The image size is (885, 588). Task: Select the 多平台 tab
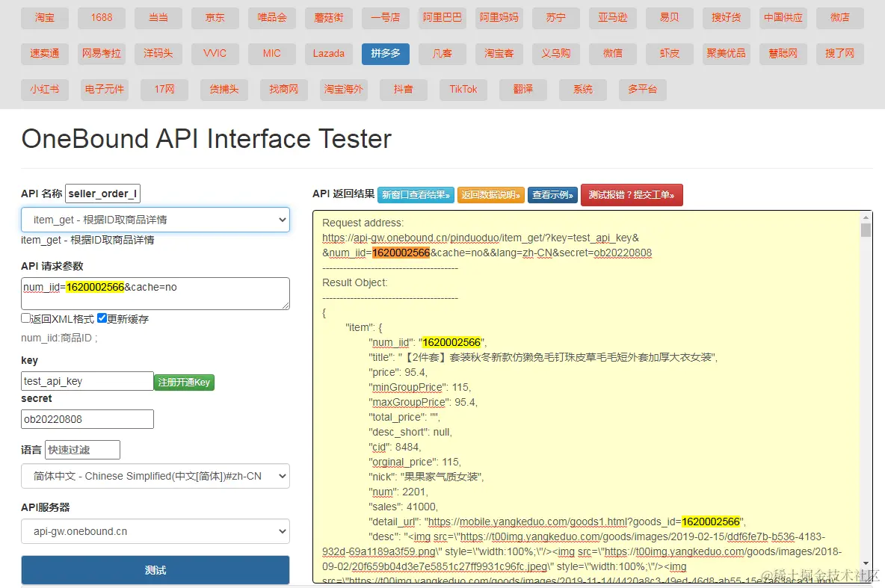pos(643,89)
